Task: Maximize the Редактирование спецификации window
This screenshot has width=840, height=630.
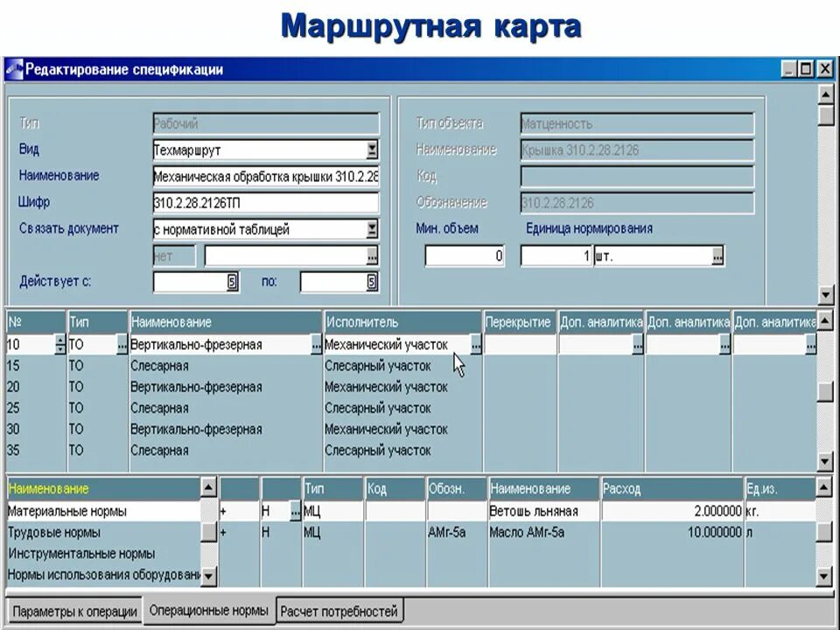Action: point(806,69)
